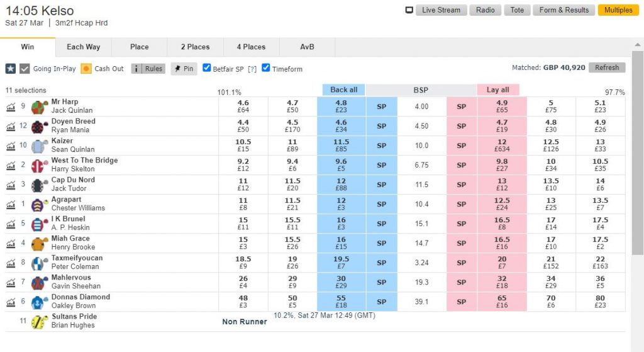Viewport: 644px width, 352px height.
Task: Switch to the Each Way tab
Action: pos(84,47)
